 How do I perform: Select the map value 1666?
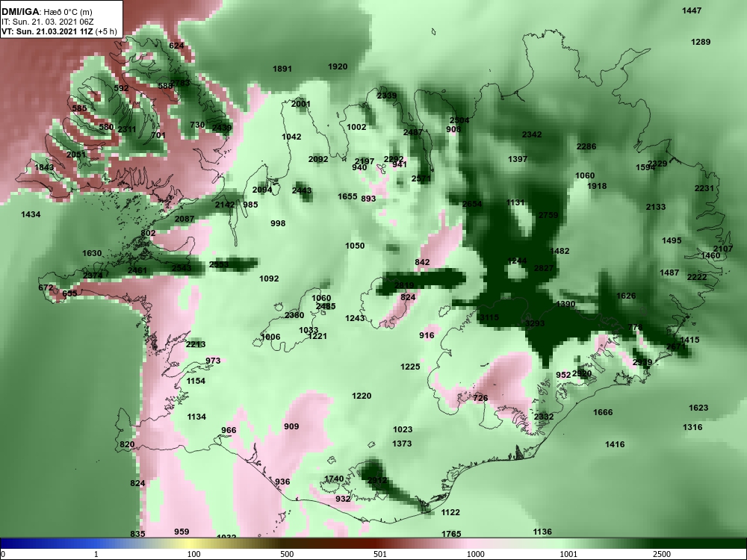pos(603,412)
